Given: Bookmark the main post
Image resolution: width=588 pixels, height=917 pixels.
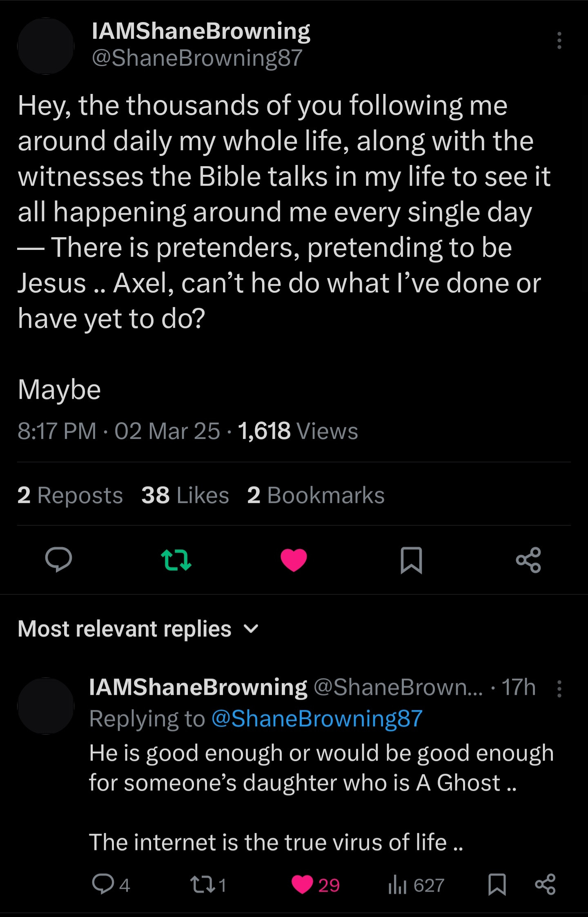Looking at the screenshot, I should point(411,560).
